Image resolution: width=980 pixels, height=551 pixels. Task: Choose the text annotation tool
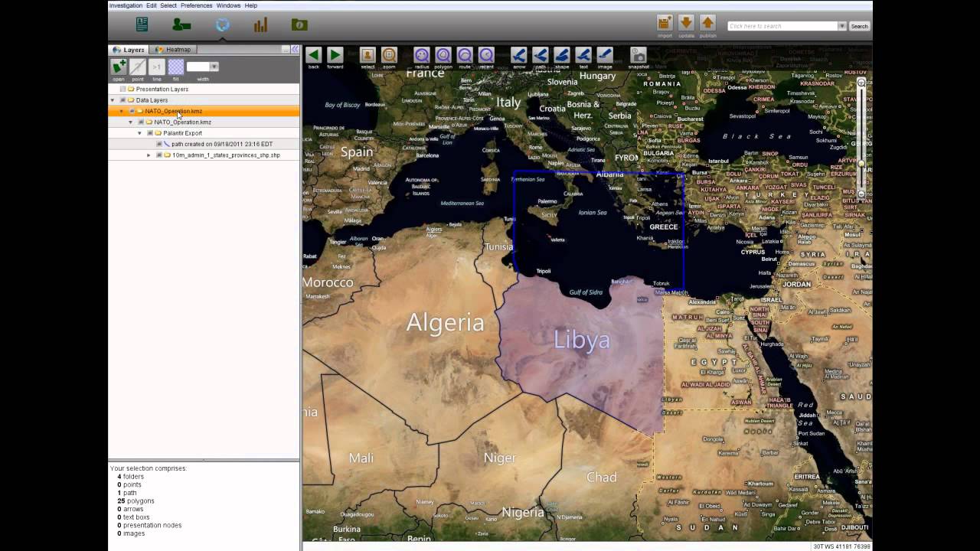click(x=583, y=54)
